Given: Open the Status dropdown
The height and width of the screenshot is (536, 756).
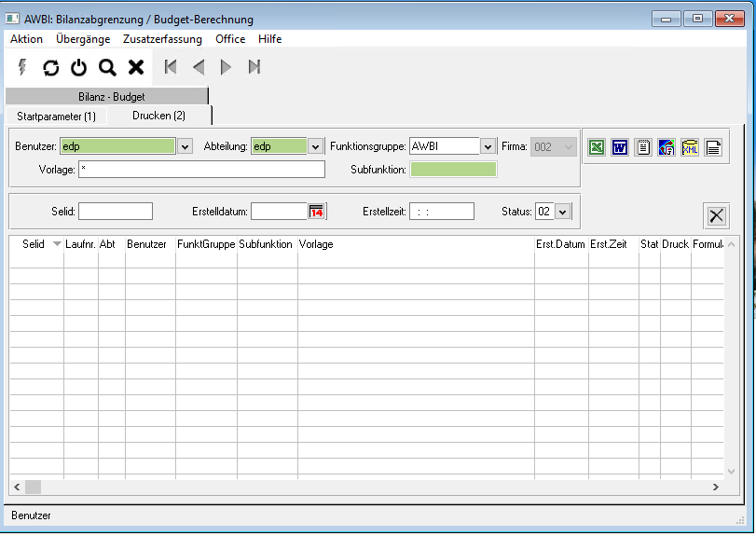Looking at the screenshot, I should pos(561,212).
